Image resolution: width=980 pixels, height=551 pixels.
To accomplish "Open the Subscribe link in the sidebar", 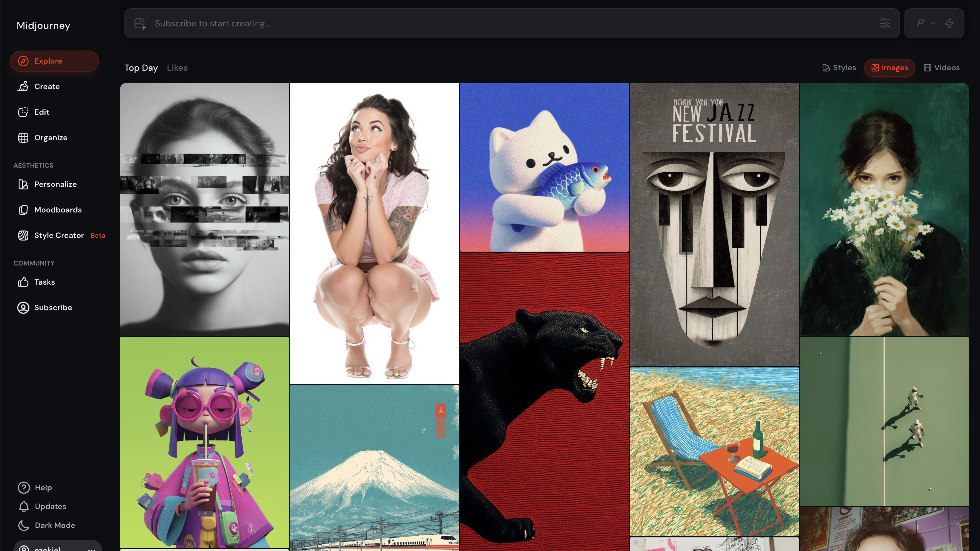I will tap(53, 308).
